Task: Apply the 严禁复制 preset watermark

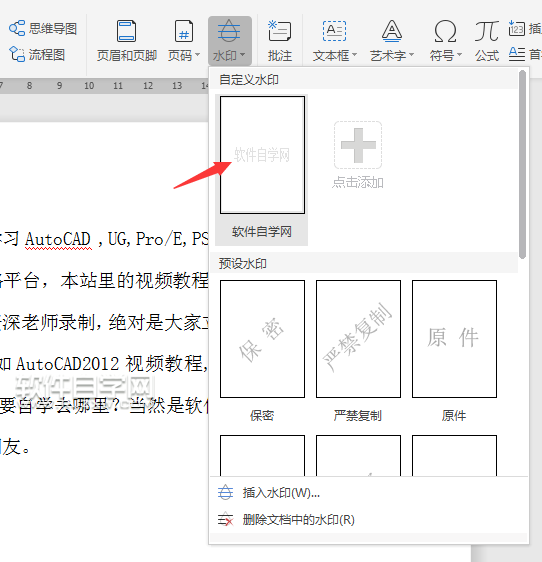Action: pyautogui.click(x=358, y=339)
